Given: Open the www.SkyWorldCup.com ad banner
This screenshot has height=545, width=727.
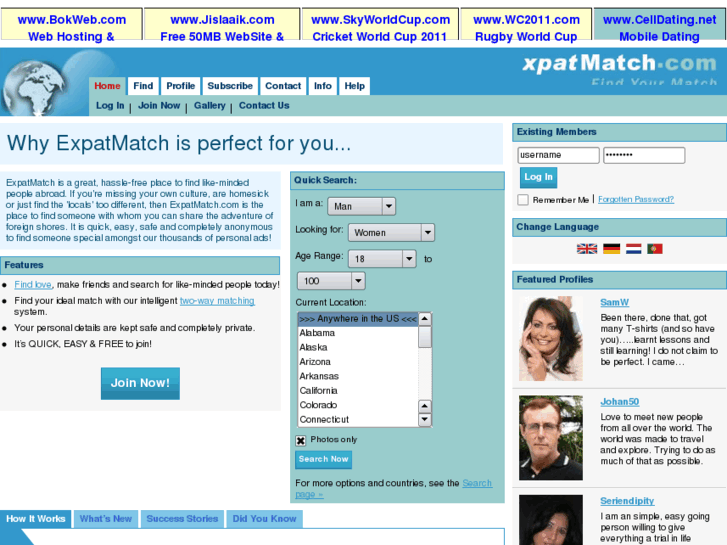Looking at the screenshot, I should (380, 24).
